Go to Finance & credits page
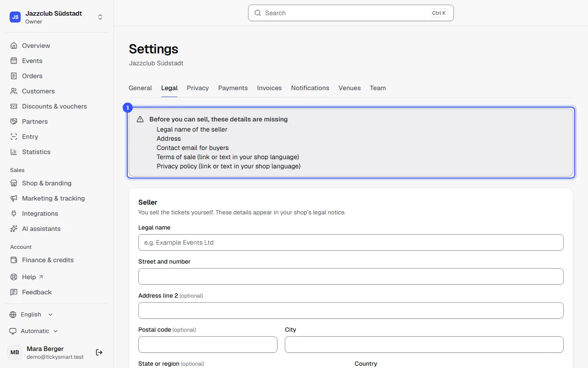The height and width of the screenshot is (368, 588). coord(57,260)
